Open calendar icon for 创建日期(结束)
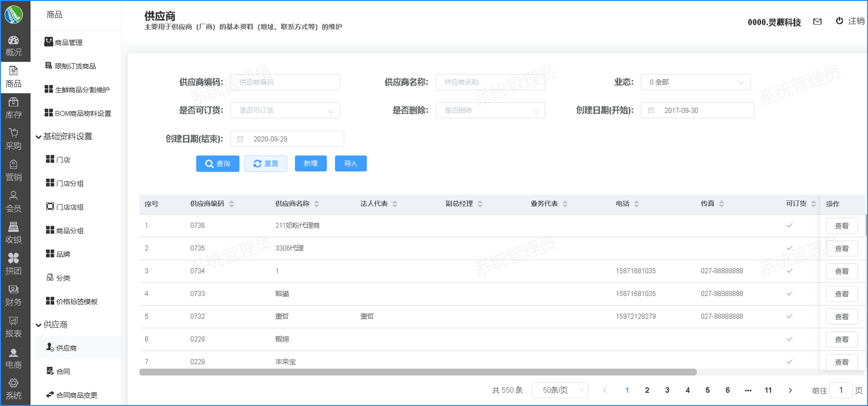The height and width of the screenshot is (406, 868). pos(240,139)
